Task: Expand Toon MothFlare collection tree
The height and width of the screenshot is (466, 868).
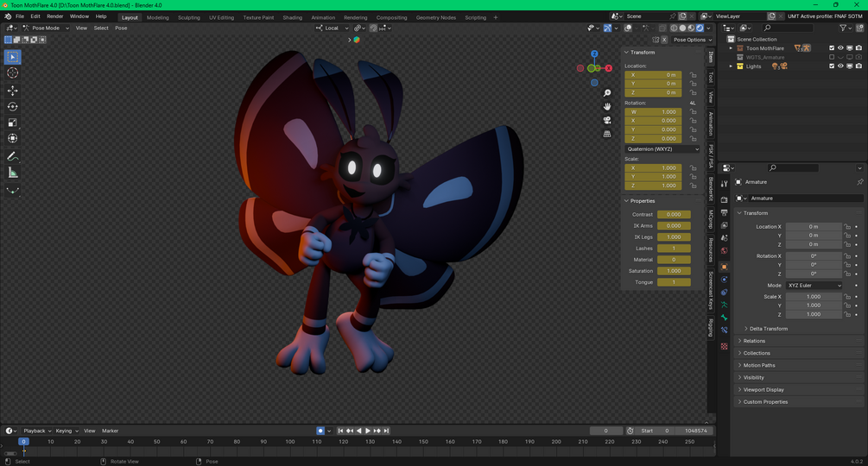Action: coord(731,48)
